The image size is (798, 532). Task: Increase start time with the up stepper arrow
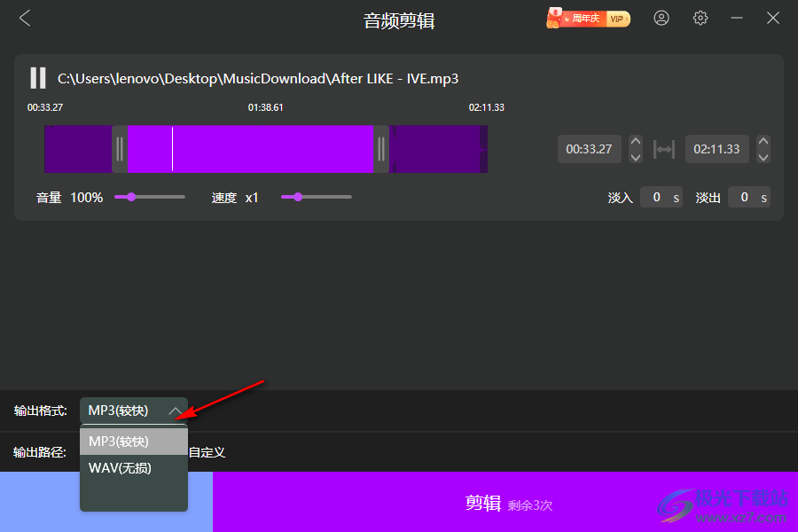[635, 143]
